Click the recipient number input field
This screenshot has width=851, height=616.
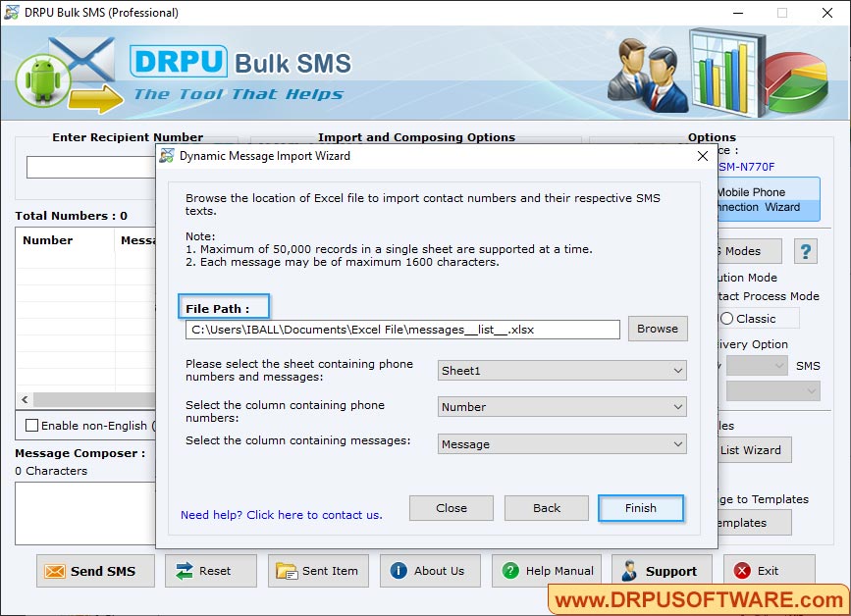coord(88,167)
